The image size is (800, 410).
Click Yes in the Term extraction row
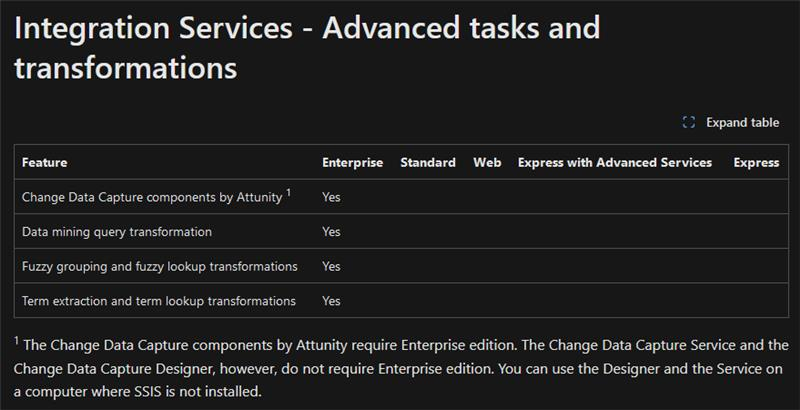[x=331, y=301]
